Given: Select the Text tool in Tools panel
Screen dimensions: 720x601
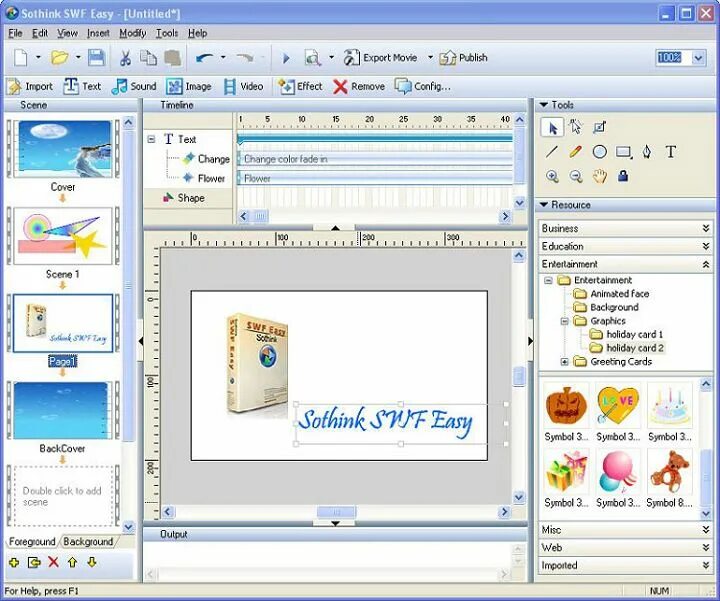Looking at the screenshot, I should tap(670, 152).
